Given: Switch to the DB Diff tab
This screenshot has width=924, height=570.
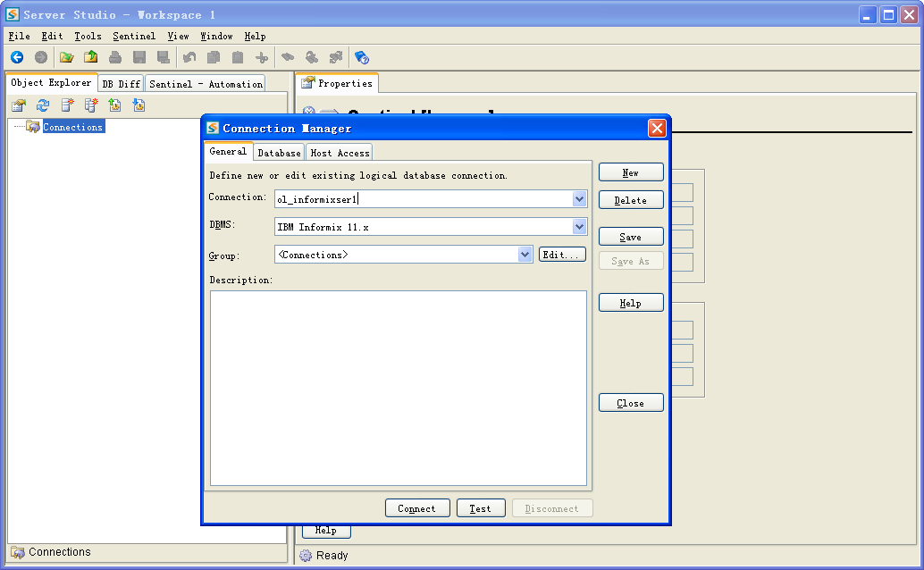Looking at the screenshot, I should pos(121,84).
